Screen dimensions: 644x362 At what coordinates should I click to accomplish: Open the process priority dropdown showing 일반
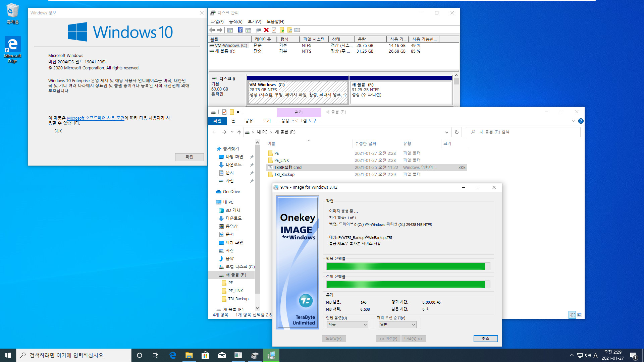click(398, 324)
